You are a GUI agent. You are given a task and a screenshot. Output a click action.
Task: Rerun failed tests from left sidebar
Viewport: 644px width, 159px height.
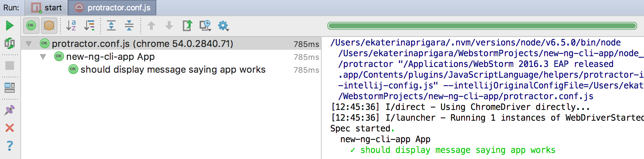coord(10,44)
